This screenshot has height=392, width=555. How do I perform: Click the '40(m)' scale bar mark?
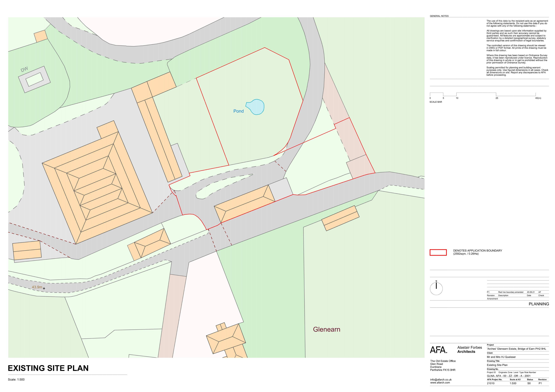pyautogui.click(x=538, y=98)
